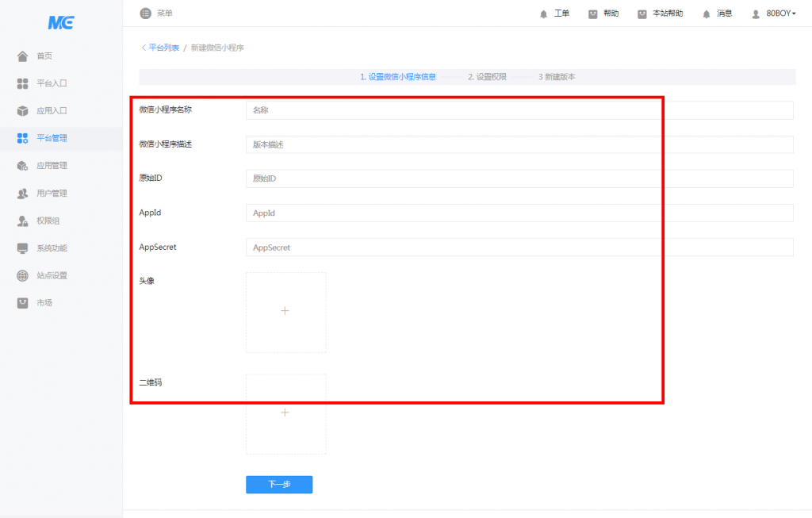
Task: Focus the AppSecret input field
Action: (519, 247)
